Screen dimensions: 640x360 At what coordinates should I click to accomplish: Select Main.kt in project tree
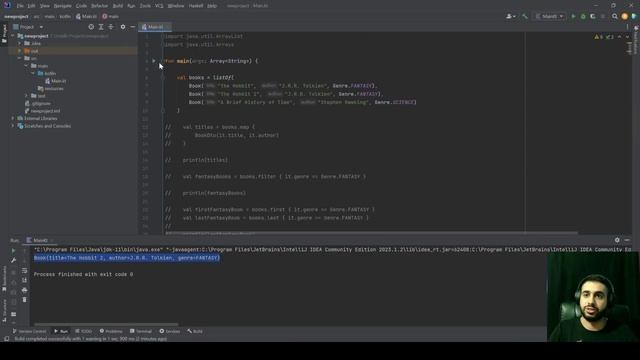[x=56, y=81]
